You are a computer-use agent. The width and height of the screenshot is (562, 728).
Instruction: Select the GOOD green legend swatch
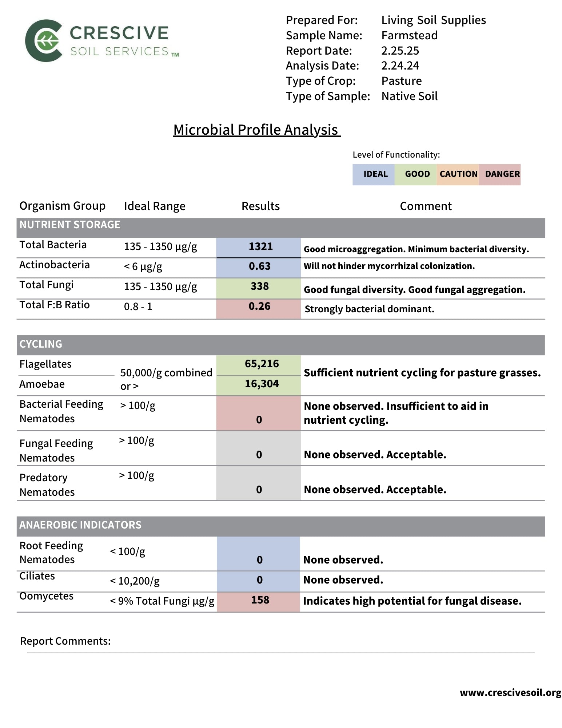click(415, 174)
